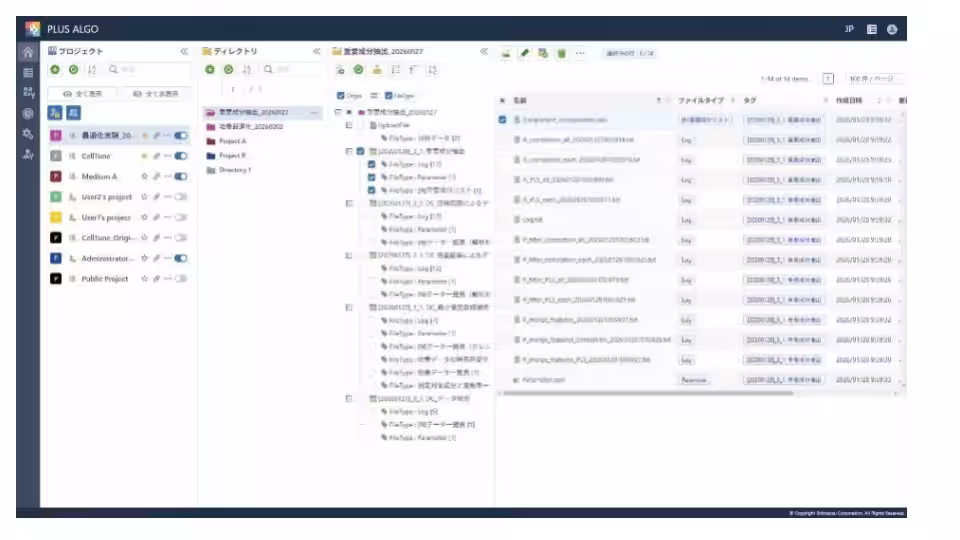The height and width of the screenshot is (540, 960).
Task: Star the Medium A project
Action: click(144, 176)
